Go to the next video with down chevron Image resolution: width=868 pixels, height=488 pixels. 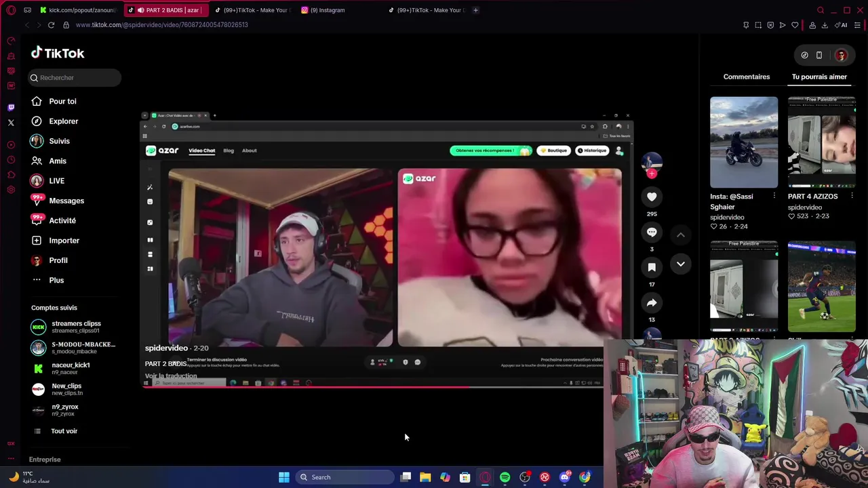pyautogui.click(x=680, y=264)
